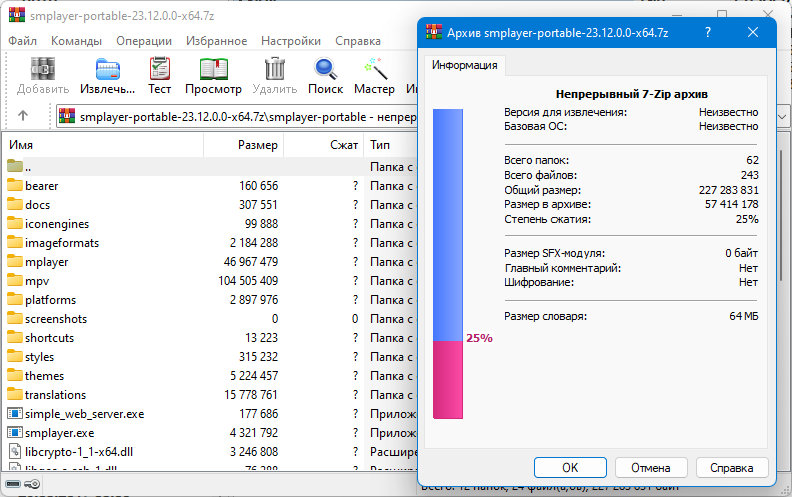Open the Операции menu

pos(144,41)
